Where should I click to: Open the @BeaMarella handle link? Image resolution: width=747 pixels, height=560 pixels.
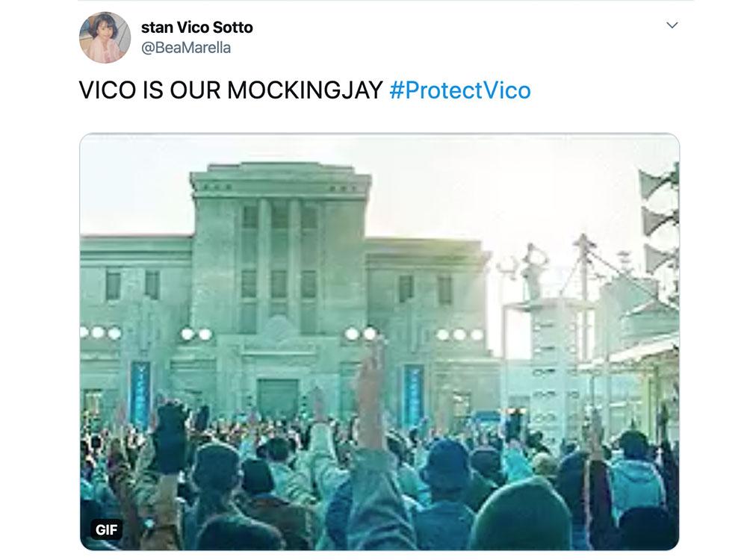[186, 48]
